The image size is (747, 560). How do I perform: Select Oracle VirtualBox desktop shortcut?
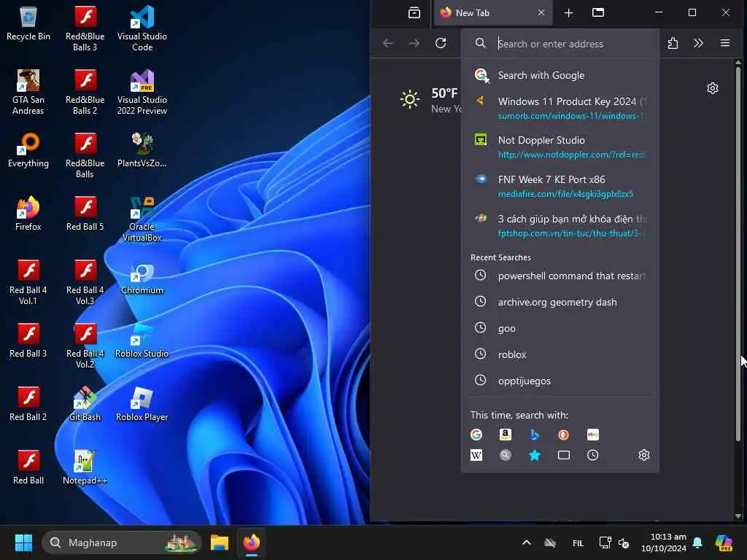pos(142,219)
